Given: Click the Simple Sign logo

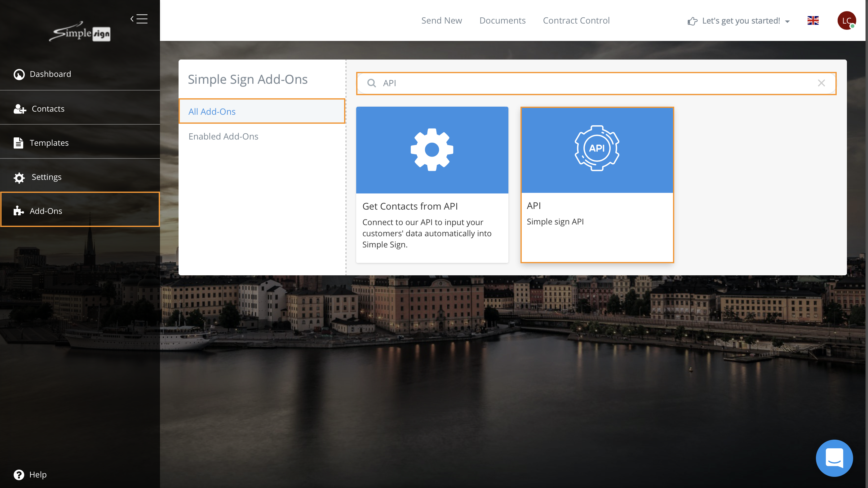Looking at the screenshot, I should pyautogui.click(x=80, y=32).
